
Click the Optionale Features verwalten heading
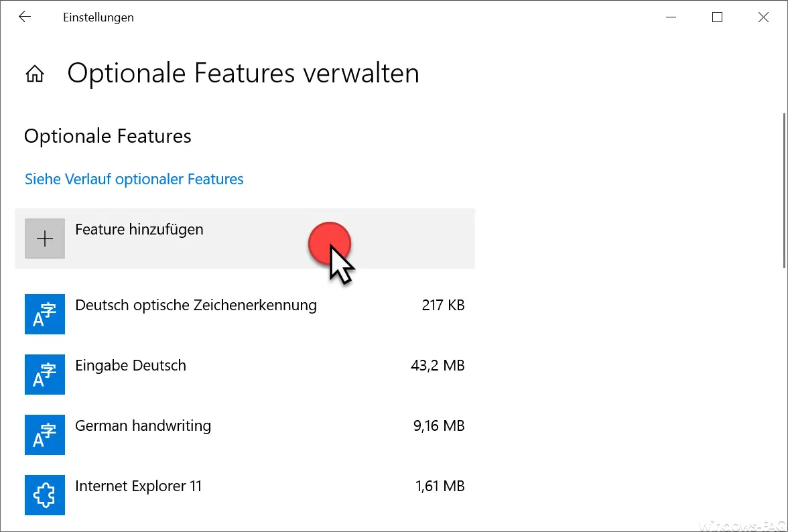tap(243, 73)
